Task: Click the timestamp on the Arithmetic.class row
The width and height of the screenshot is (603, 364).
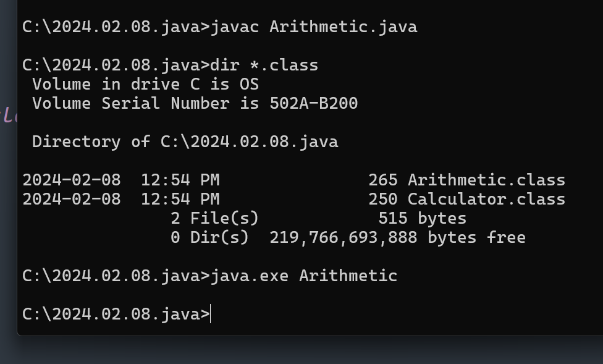Action: pos(180,180)
